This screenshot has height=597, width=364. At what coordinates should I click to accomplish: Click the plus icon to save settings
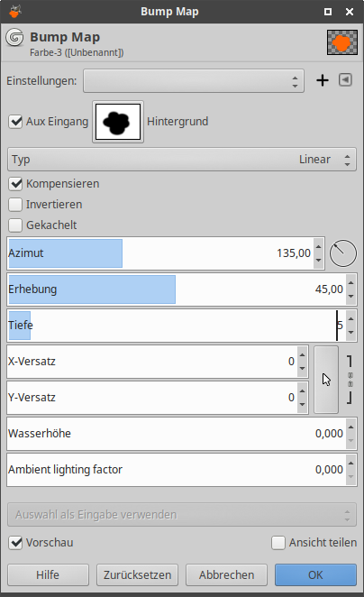point(323,80)
